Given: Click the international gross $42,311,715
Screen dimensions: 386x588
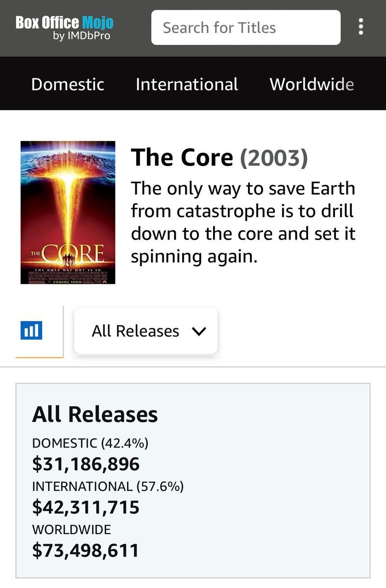Looking at the screenshot, I should [86, 507].
